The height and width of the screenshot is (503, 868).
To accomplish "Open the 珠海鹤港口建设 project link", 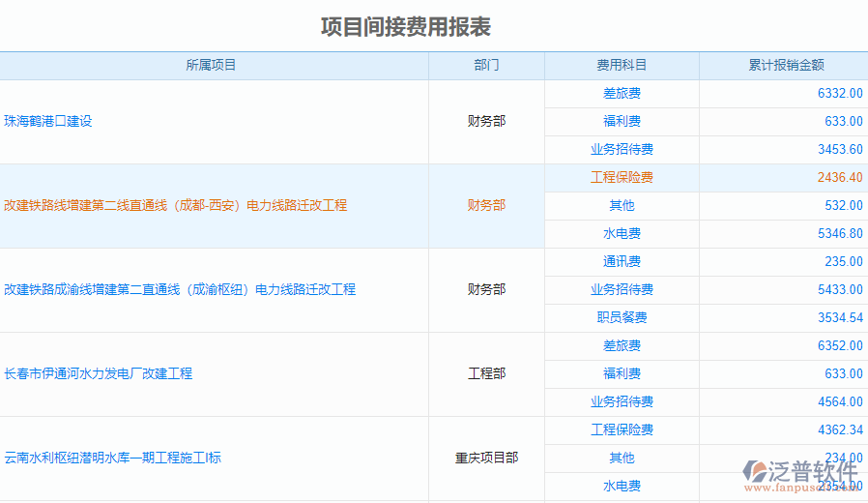I will [48, 122].
